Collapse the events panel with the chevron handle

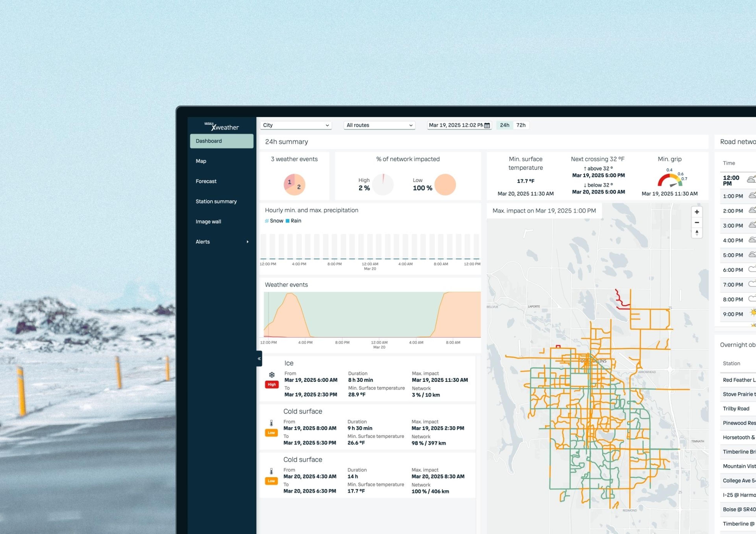click(259, 358)
